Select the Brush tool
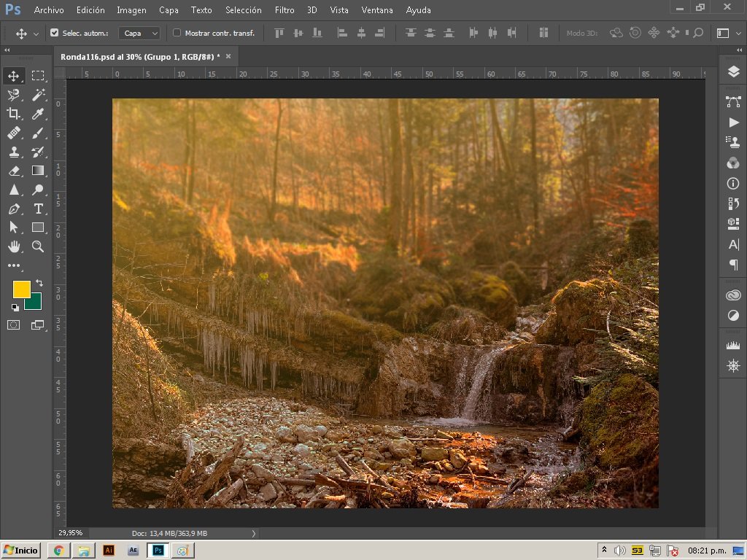The image size is (747, 560). [x=38, y=133]
